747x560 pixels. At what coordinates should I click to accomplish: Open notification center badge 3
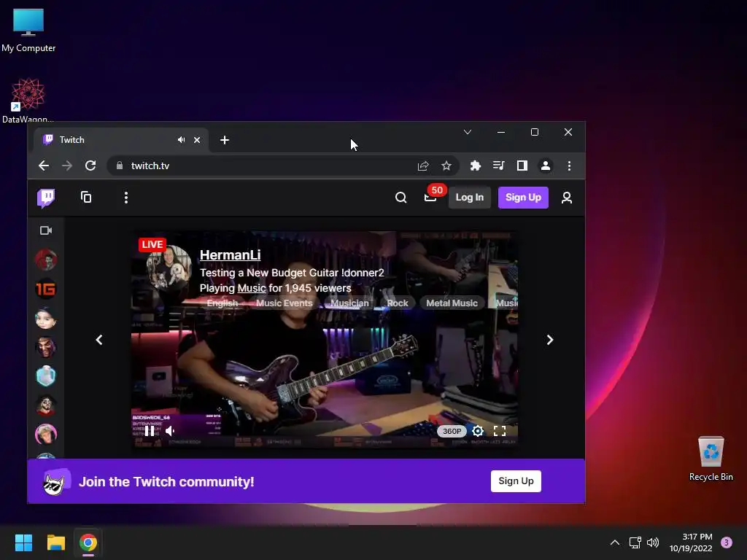point(727,542)
